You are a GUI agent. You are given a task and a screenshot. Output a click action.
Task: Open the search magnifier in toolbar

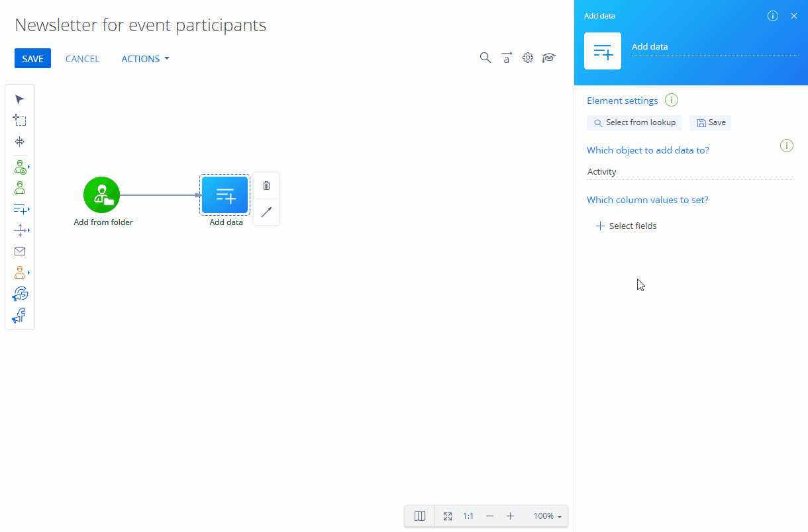(x=485, y=58)
